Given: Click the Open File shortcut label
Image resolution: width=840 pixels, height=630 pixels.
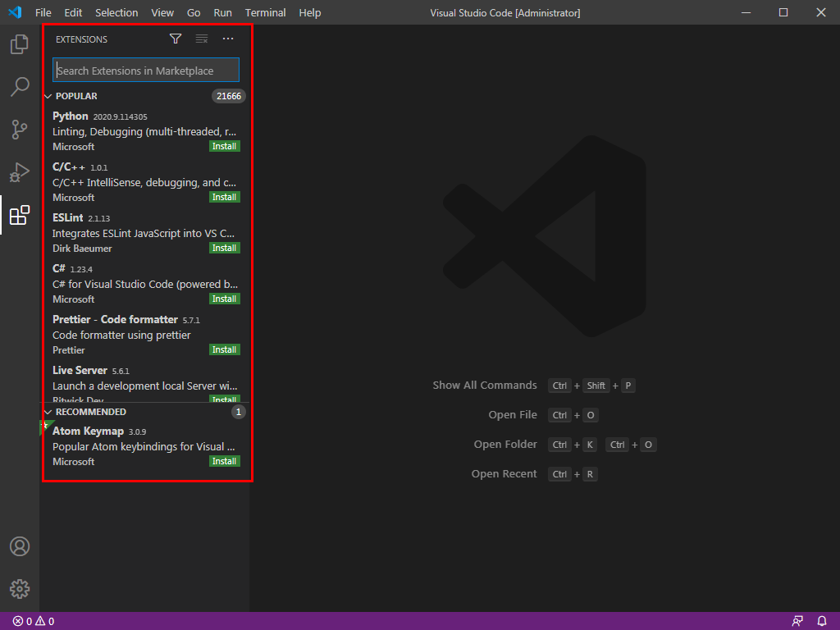Looking at the screenshot, I should (513, 414).
